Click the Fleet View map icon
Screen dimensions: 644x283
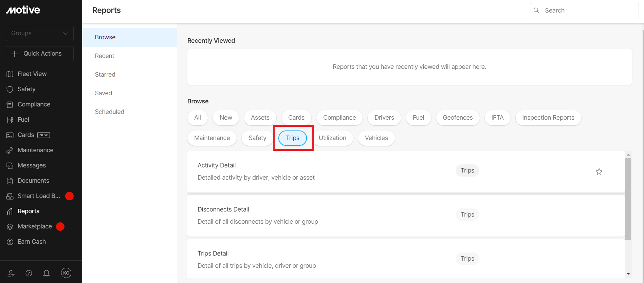[x=10, y=74]
